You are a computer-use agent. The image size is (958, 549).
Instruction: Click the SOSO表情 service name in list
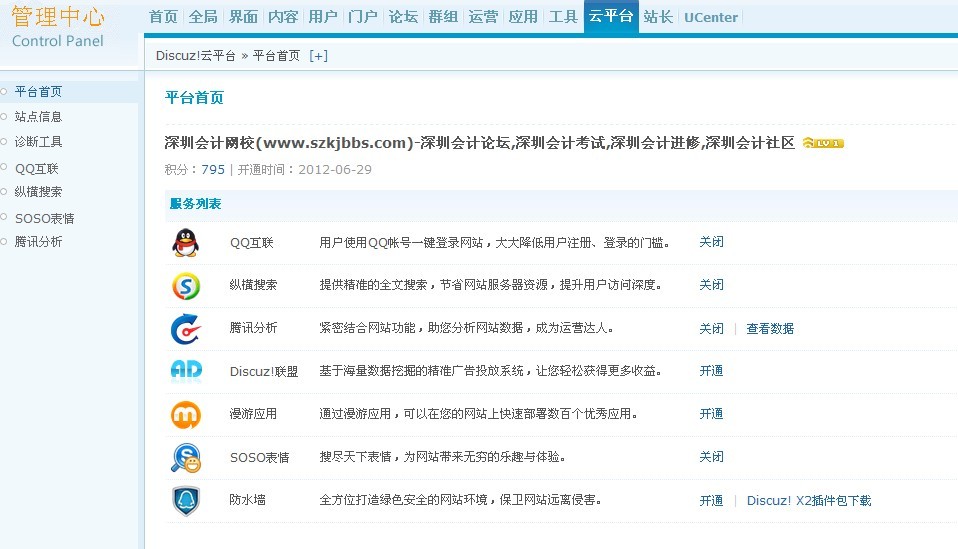tap(260, 457)
